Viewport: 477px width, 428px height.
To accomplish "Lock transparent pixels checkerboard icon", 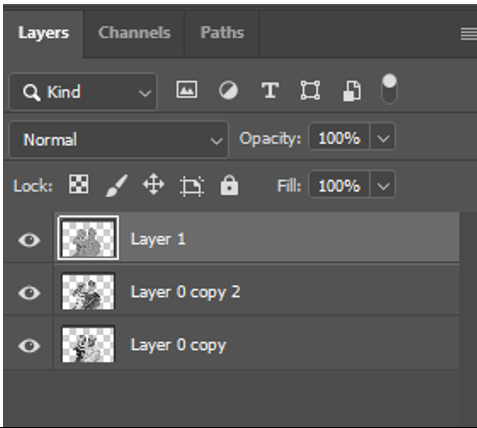I will [79, 184].
